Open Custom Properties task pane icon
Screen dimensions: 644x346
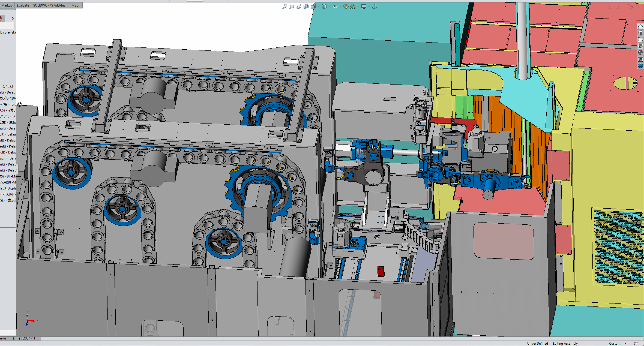pos(640,59)
